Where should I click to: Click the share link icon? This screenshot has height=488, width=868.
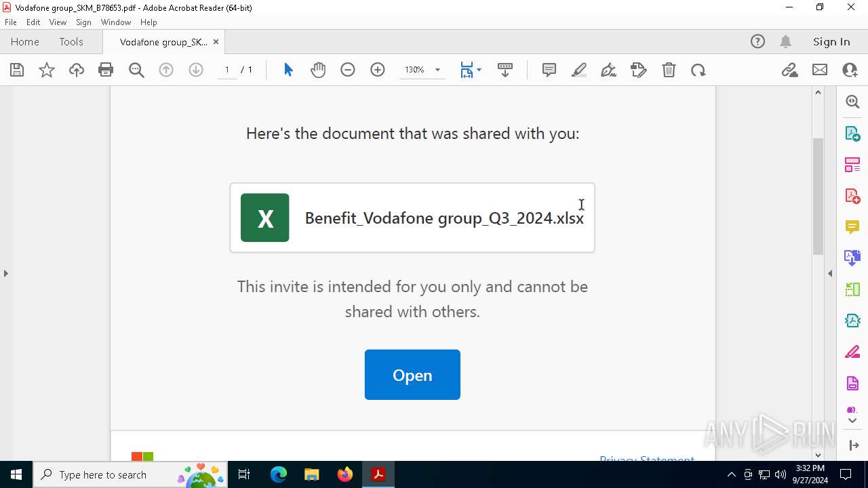pos(790,70)
